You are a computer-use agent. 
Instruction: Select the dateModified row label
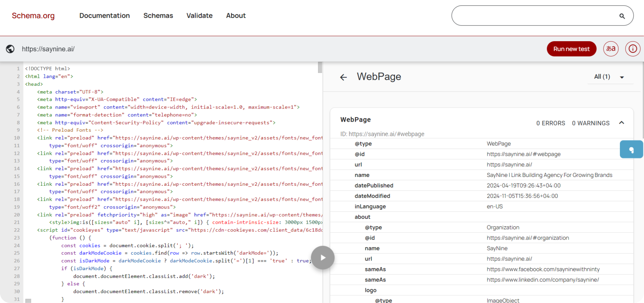pyautogui.click(x=372, y=196)
